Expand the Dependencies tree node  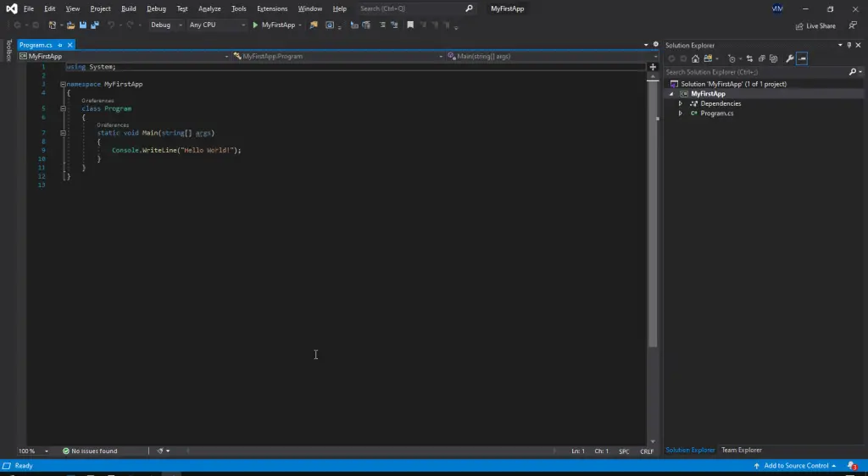tap(681, 103)
